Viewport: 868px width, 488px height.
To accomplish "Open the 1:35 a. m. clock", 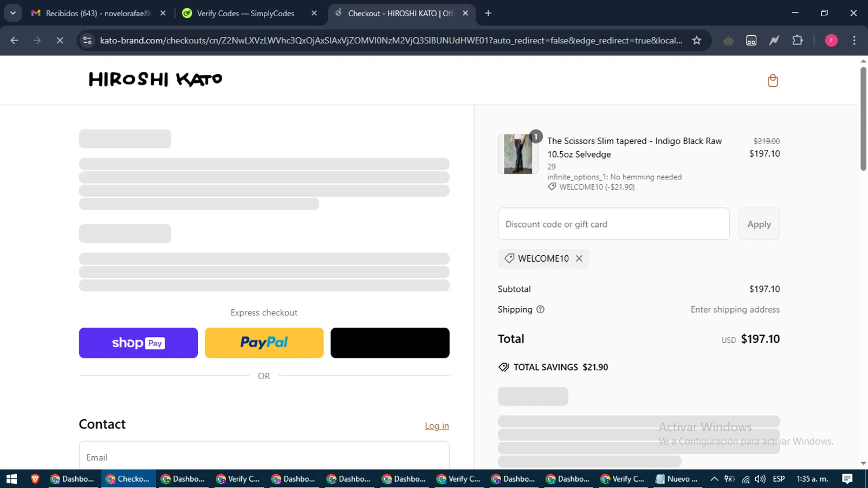I will pos(812,479).
